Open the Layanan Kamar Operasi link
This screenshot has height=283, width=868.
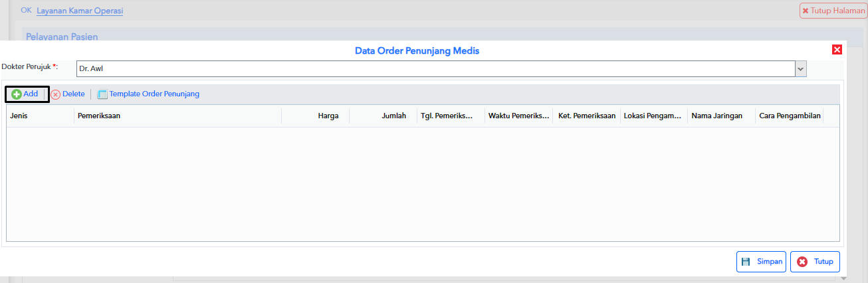pyautogui.click(x=80, y=11)
